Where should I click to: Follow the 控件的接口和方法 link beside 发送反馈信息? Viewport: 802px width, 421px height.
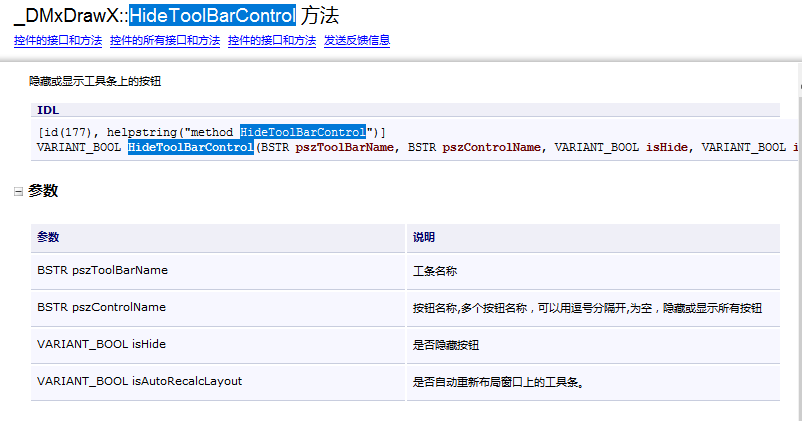click(x=272, y=41)
